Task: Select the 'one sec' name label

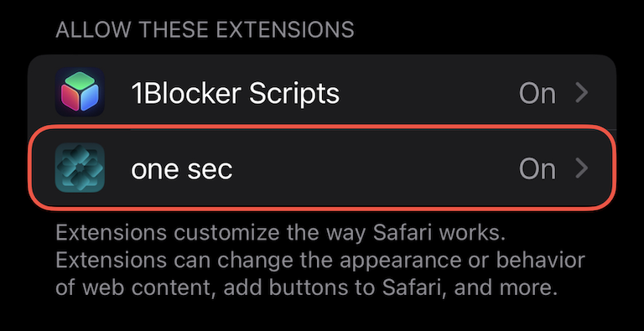Action: click(x=181, y=168)
